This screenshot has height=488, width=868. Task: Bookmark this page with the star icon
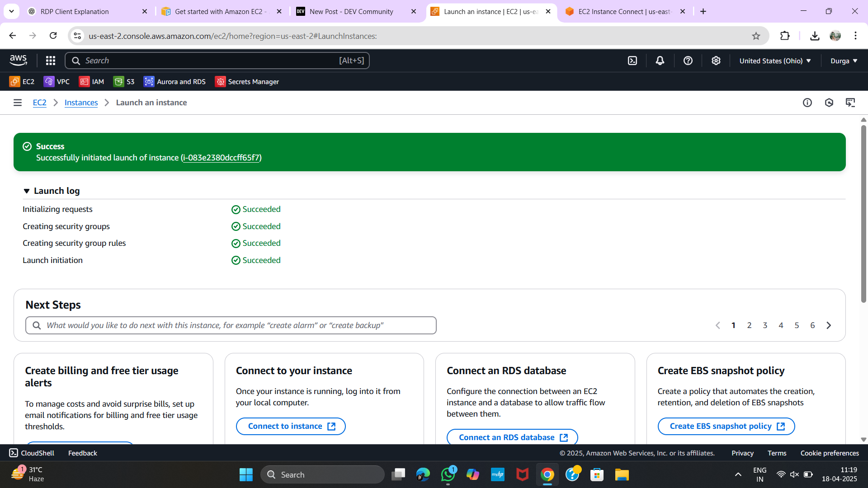pos(756,36)
